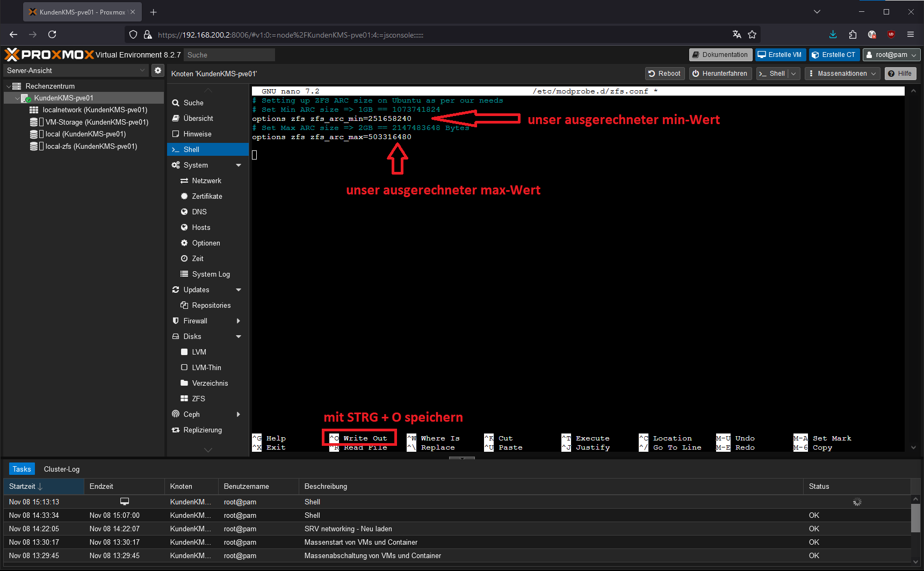Open the Netzwerk settings entry
924x571 pixels.
(x=206, y=180)
